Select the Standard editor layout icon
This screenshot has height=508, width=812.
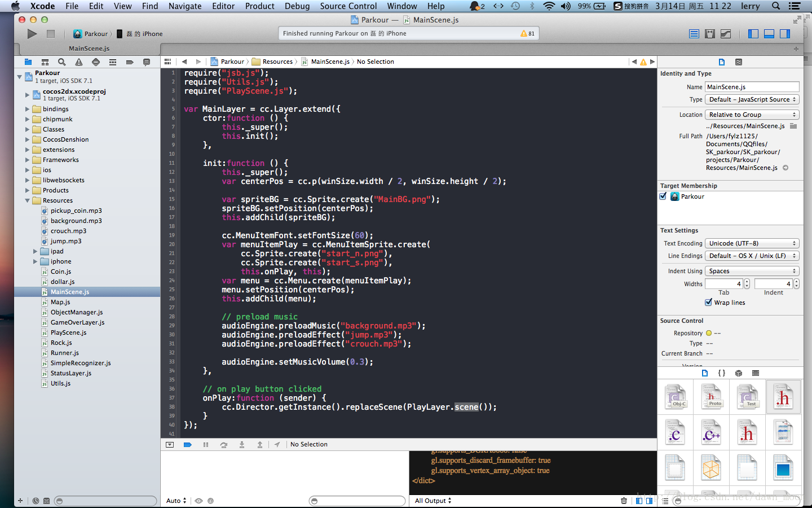[694, 34]
